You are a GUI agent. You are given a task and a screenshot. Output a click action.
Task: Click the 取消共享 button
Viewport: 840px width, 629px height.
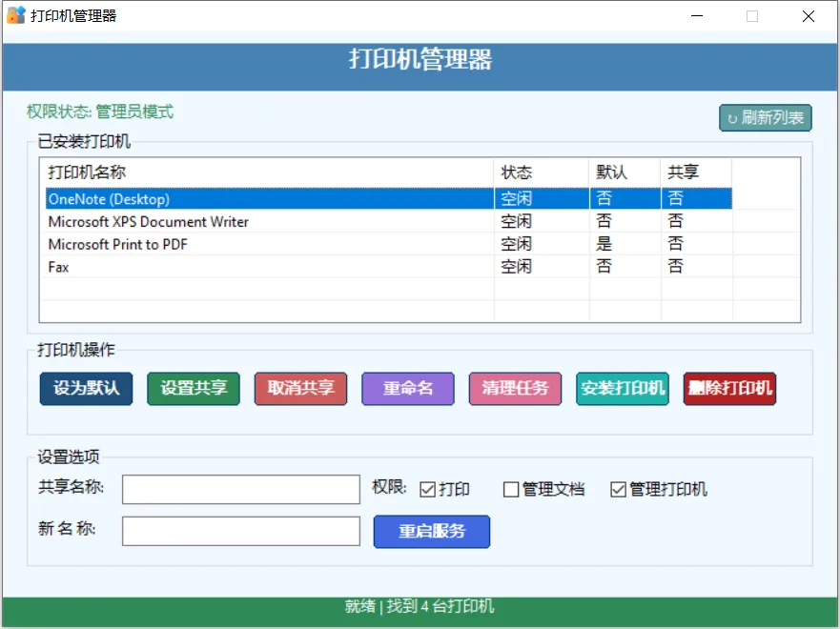(300, 389)
